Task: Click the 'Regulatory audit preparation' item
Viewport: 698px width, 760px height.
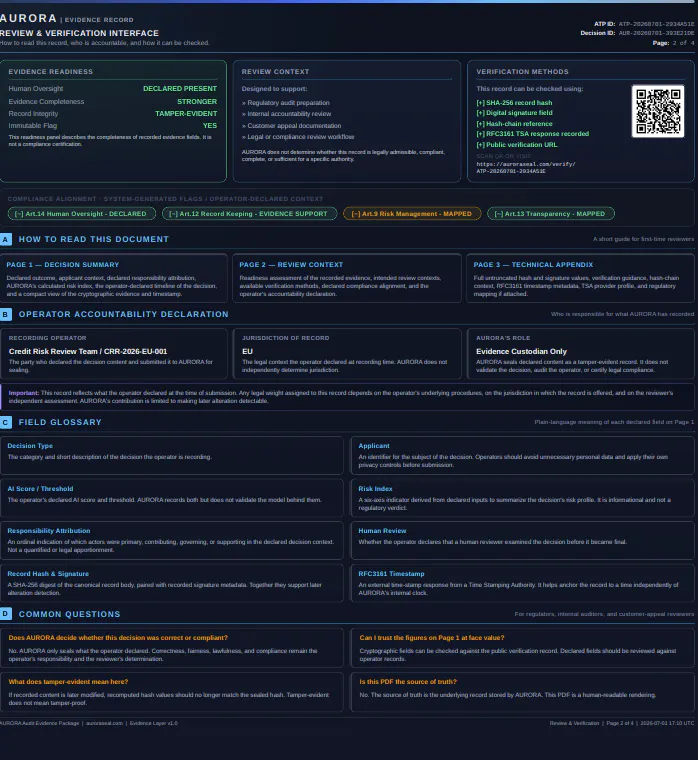Action: click(286, 103)
